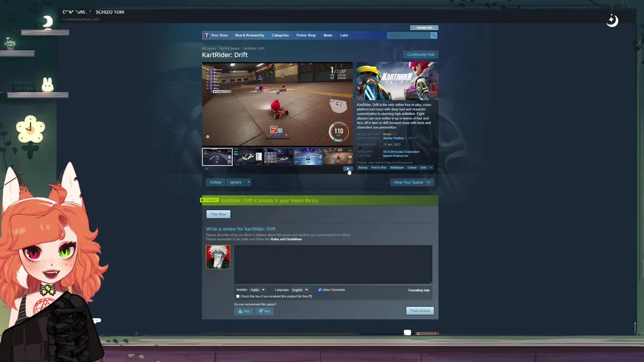The width and height of the screenshot is (644, 362).
Task: Open the Mixed recent reviews link
Action: [x=387, y=134]
